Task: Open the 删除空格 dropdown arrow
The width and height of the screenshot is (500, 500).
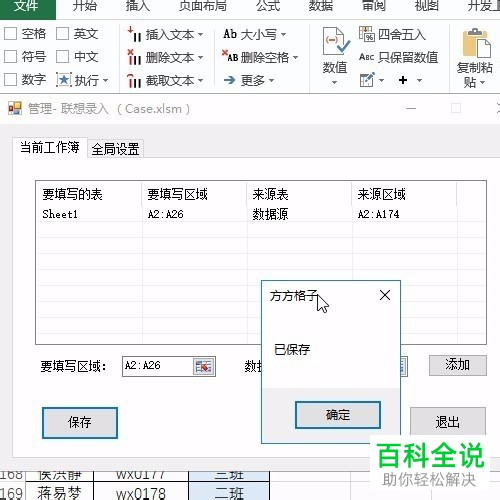Action: [x=295, y=58]
